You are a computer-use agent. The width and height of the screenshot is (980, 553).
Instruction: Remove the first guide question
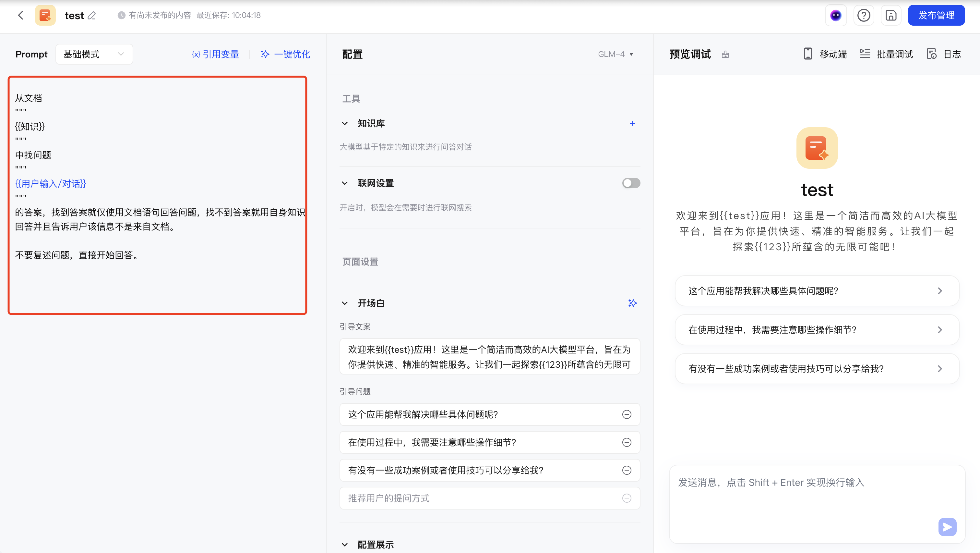tap(627, 414)
